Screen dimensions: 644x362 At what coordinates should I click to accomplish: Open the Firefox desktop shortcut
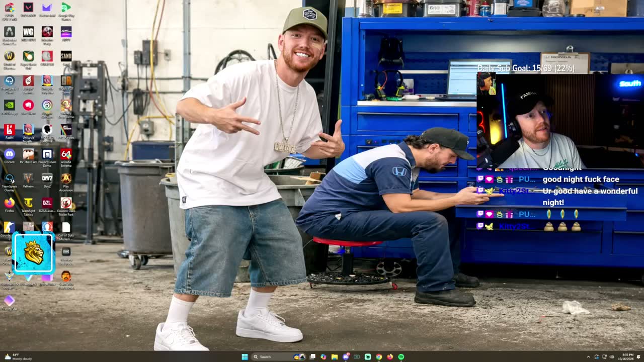(x=9, y=205)
